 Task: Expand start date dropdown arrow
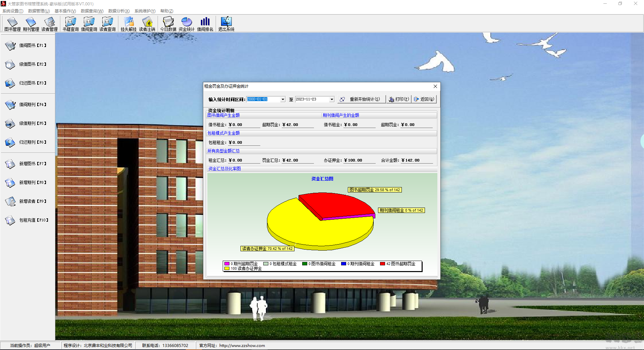pos(283,99)
